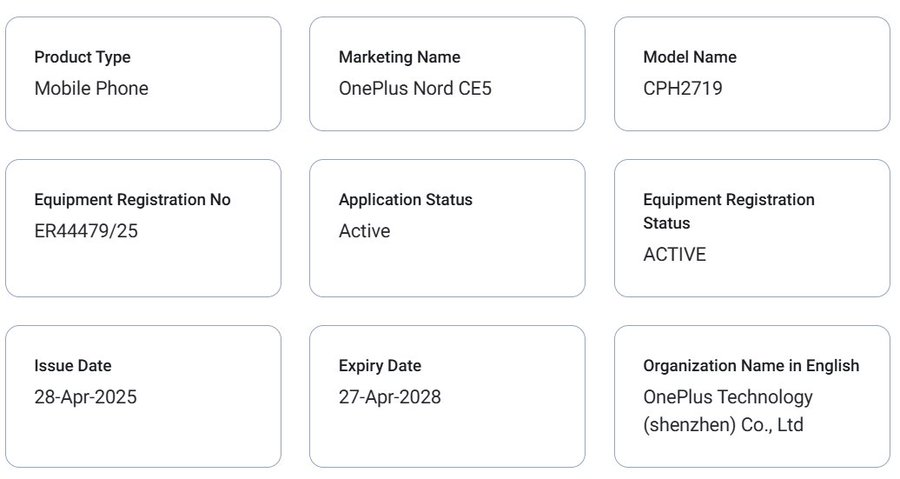This screenshot has height=479, width=900.
Task: Click the Issue Date label
Action: point(73,365)
